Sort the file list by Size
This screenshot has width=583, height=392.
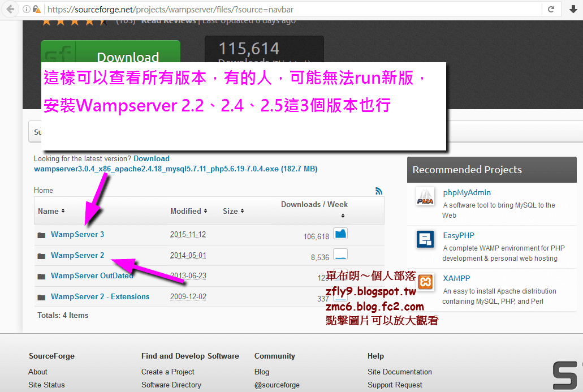[233, 211]
